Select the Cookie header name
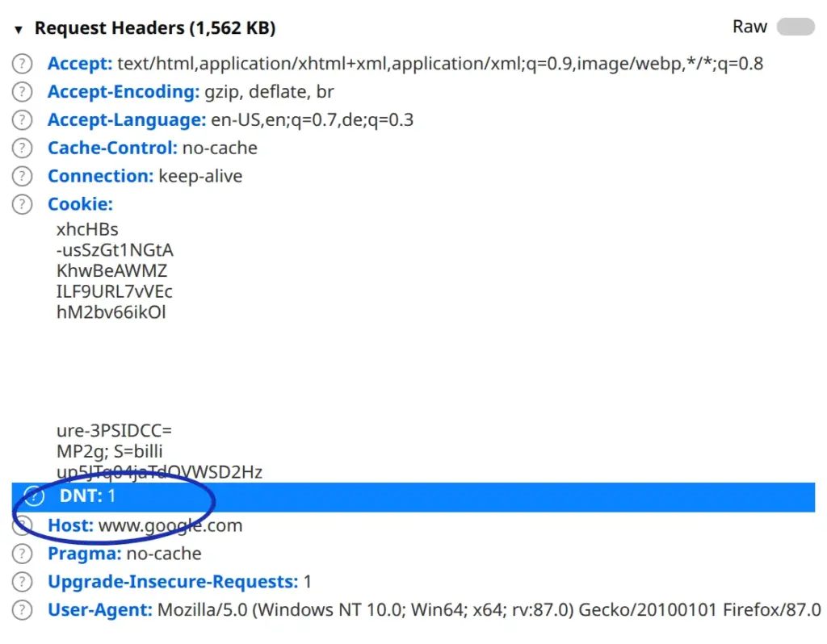 (80, 204)
